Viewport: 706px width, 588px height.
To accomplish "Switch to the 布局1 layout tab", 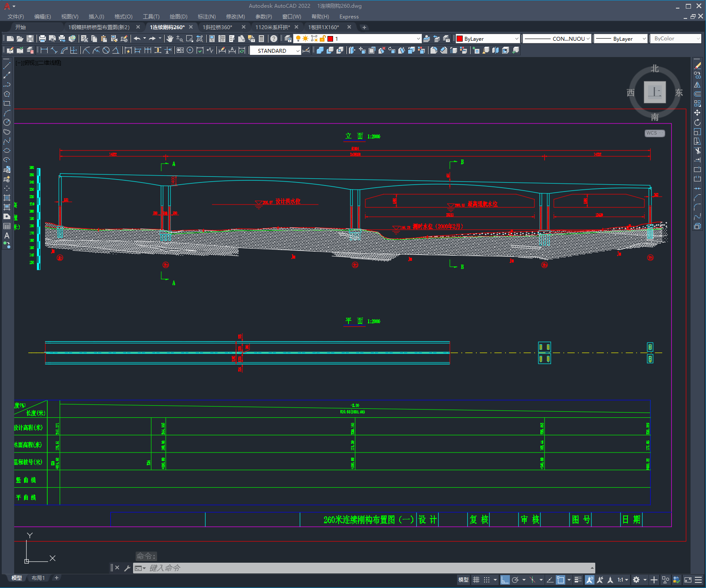I will (38, 578).
